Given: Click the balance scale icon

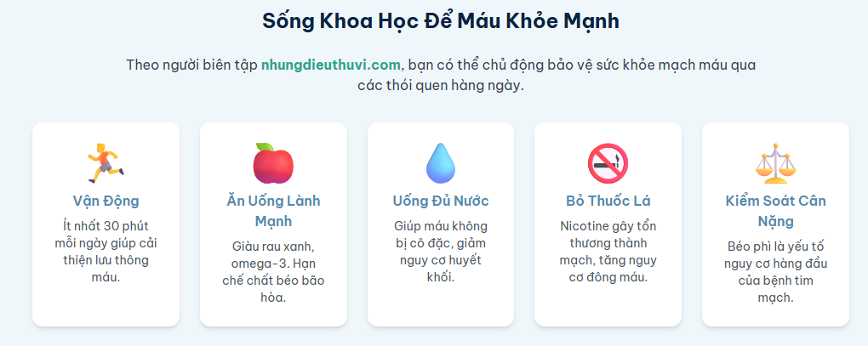Looking at the screenshot, I should point(775,162).
